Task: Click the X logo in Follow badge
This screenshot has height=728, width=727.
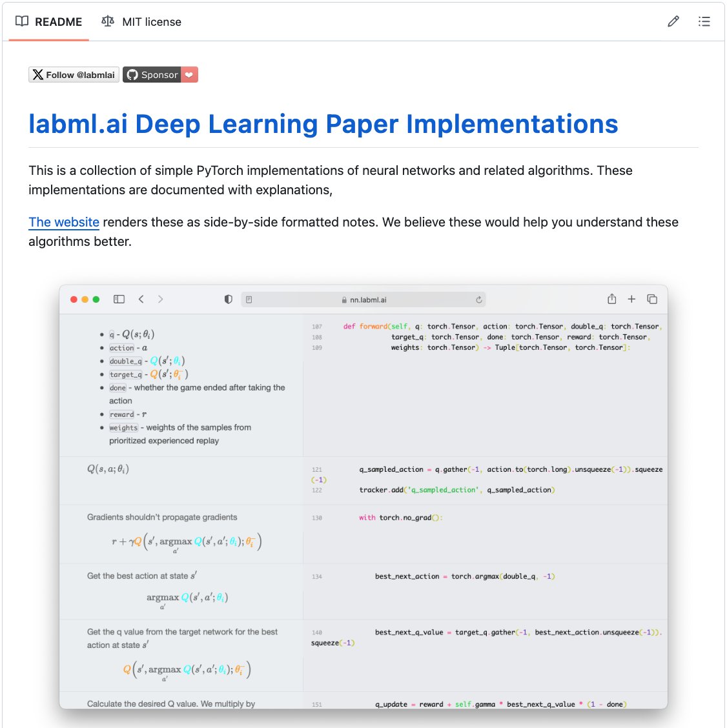Action: coord(38,75)
